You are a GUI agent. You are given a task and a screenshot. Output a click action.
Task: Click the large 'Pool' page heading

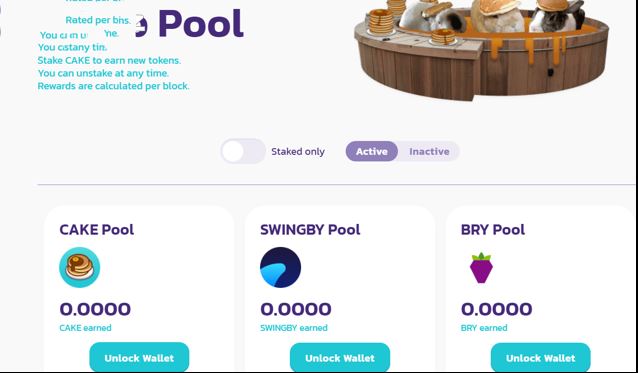(x=201, y=24)
